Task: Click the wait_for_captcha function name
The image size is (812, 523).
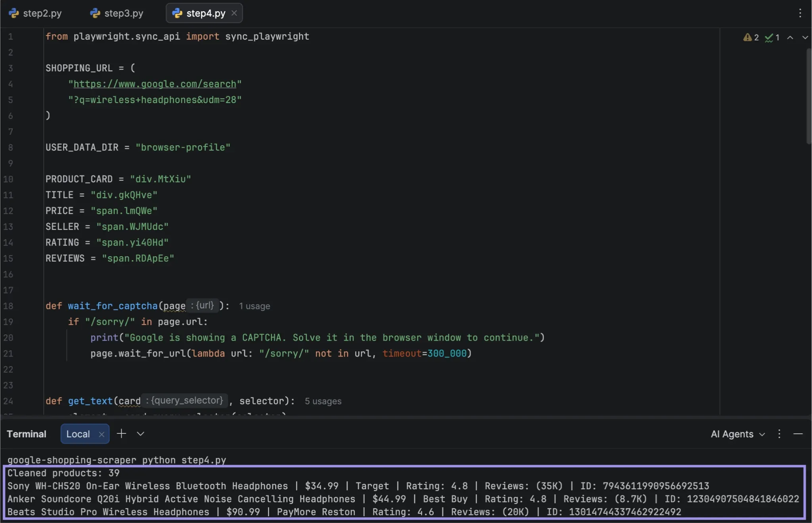Action: [113, 306]
